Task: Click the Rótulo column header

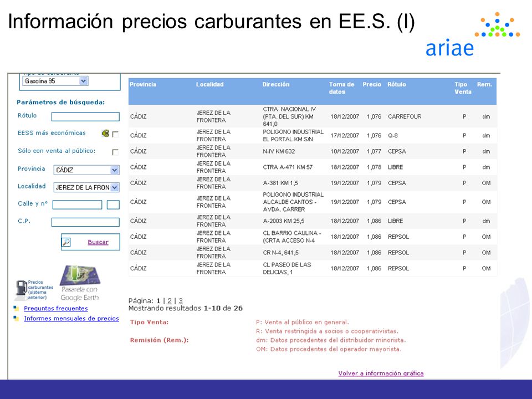Action: (x=397, y=84)
